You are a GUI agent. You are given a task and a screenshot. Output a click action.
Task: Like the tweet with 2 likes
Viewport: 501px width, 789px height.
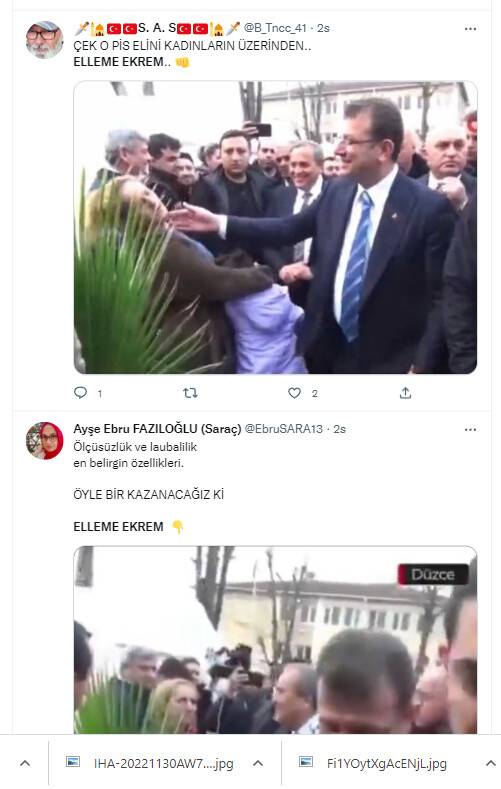tap(295, 393)
